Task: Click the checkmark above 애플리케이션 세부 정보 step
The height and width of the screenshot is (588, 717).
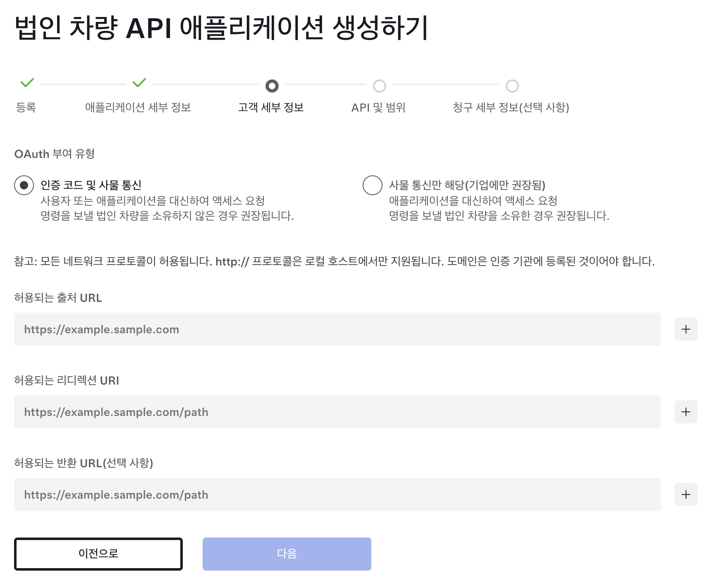Action: click(139, 83)
